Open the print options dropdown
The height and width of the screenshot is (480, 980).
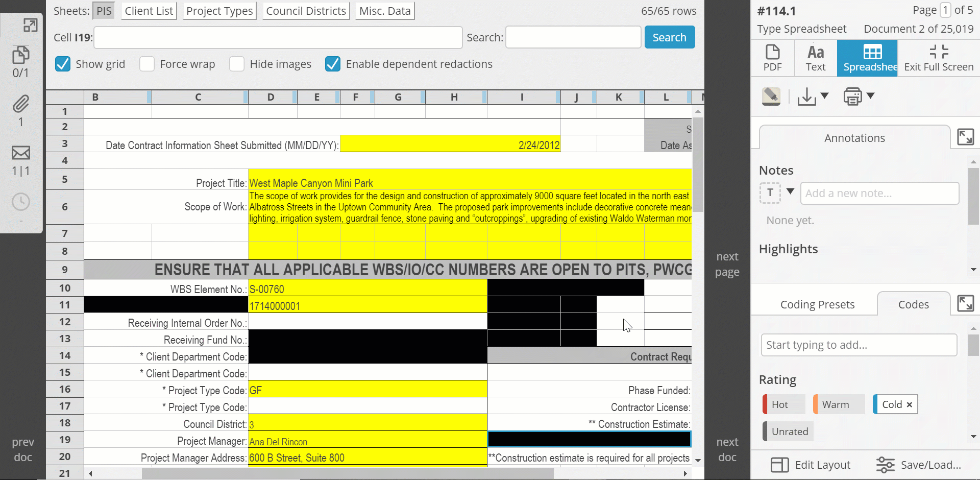tap(869, 96)
